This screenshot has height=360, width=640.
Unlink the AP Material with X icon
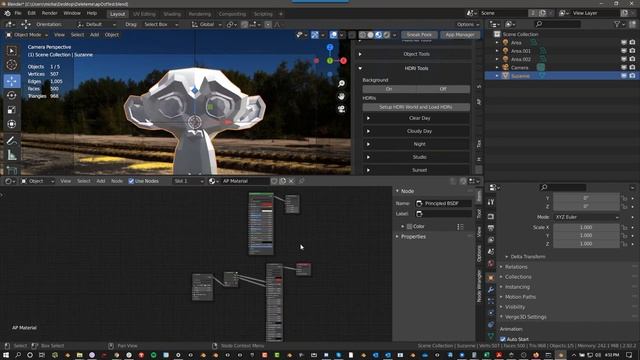(x=291, y=181)
